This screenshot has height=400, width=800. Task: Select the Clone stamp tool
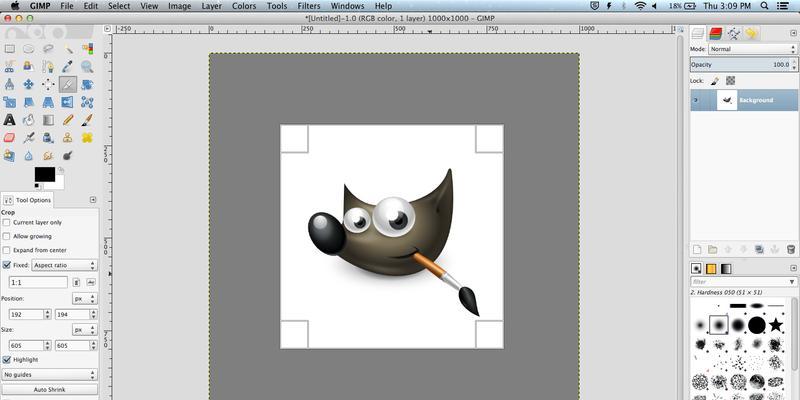[x=68, y=138]
